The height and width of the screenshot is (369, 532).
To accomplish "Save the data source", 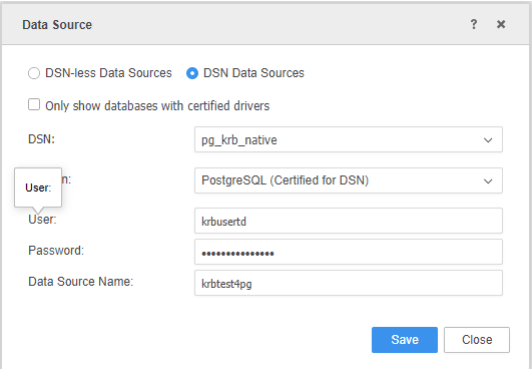I will (x=404, y=340).
